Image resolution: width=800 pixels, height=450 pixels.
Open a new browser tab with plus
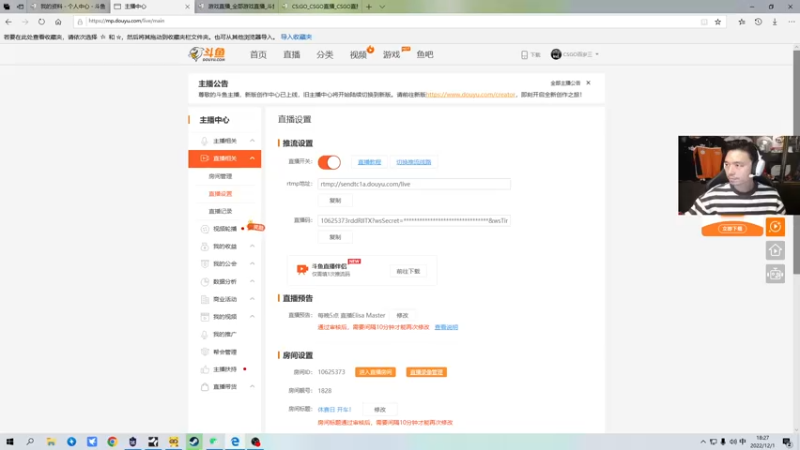point(369,7)
